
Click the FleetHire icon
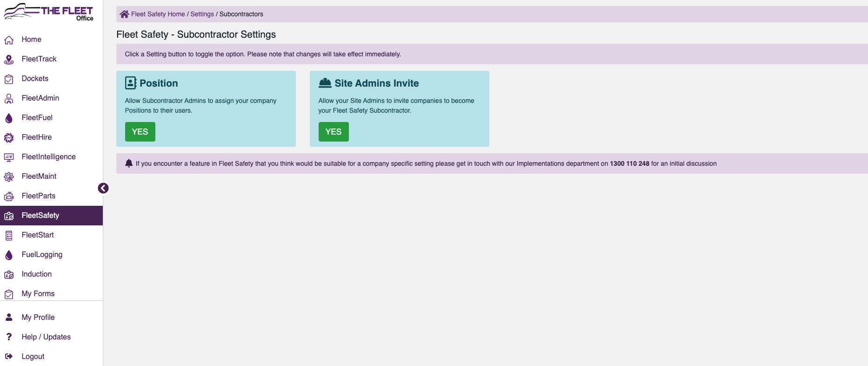9,138
